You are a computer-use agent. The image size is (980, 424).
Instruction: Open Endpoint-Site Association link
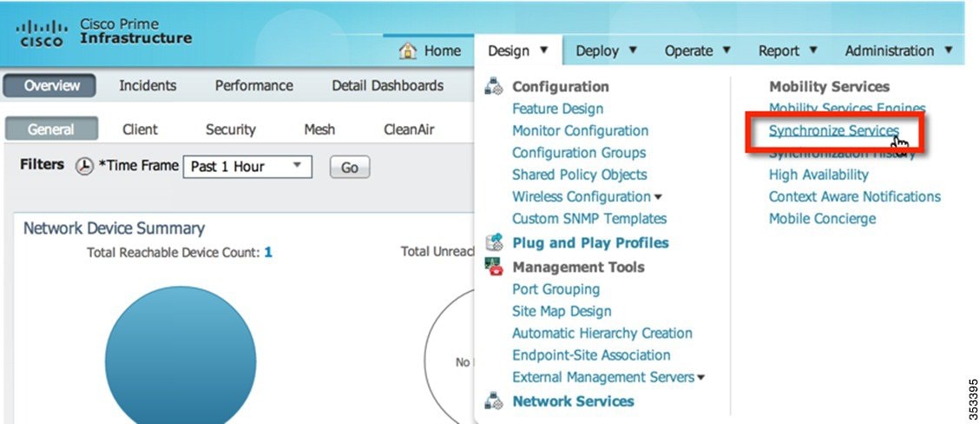pos(591,354)
